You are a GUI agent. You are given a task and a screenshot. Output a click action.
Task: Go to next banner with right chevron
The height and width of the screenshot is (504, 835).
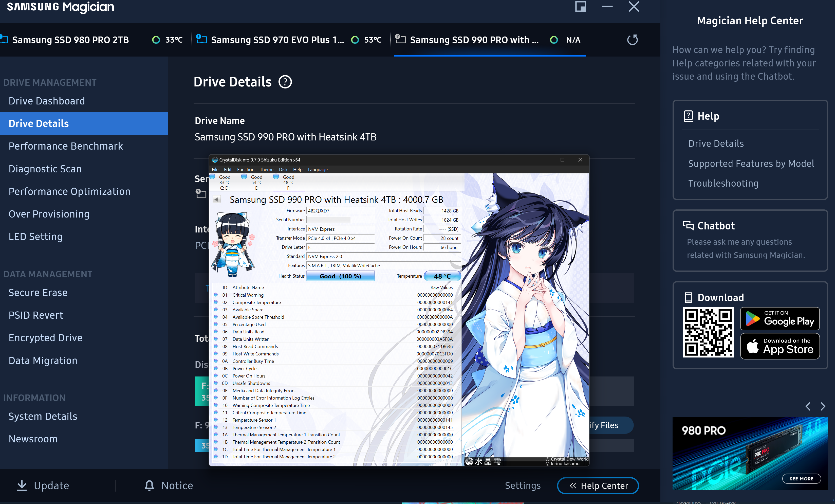coord(823,406)
